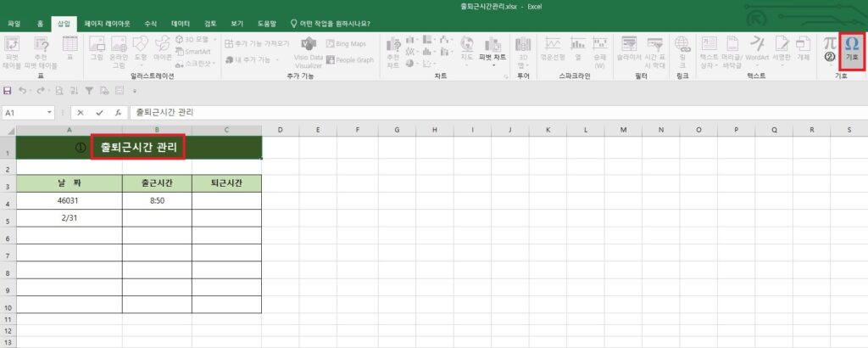Image resolution: width=868 pixels, height=348 pixels.
Task: Open the File (파일) tab
Action: point(14,24)
